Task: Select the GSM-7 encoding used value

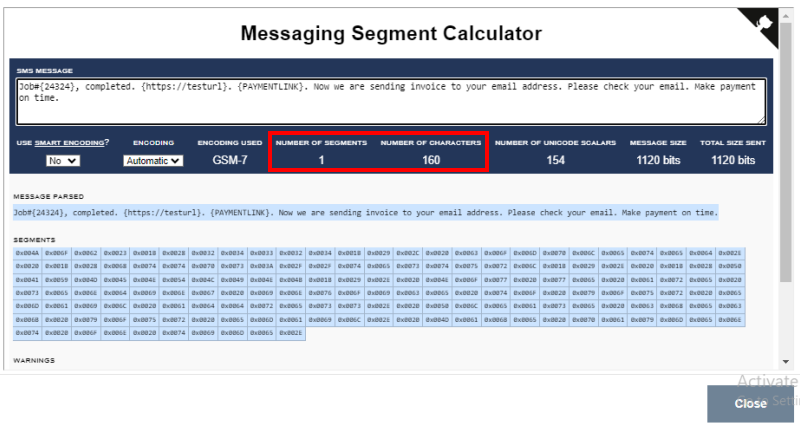Action: (230, 160)
